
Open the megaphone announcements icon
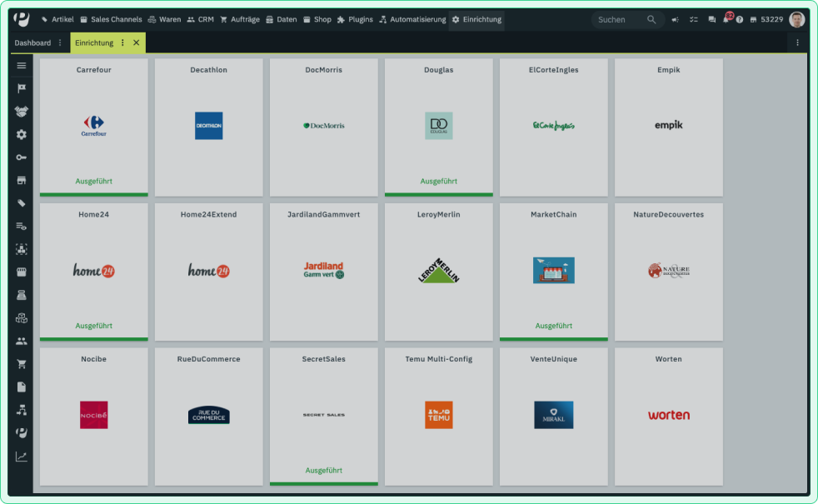675,20
